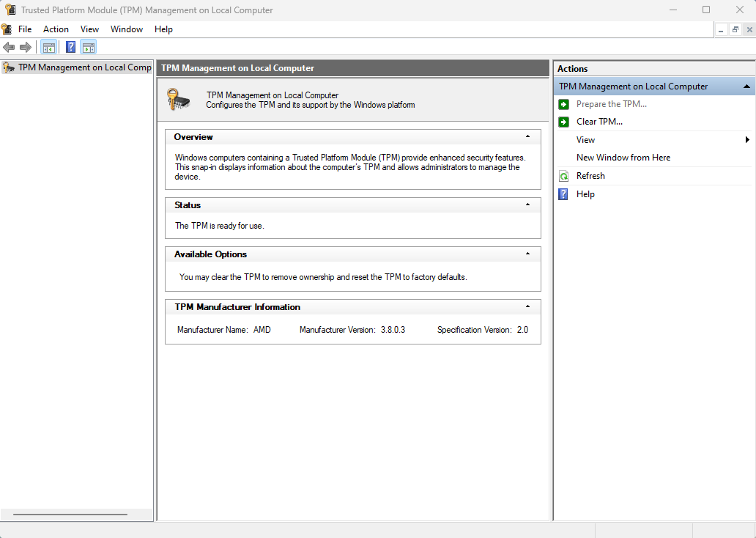Open Help via blue question toolbar icon
The height and width of the screenshot is (538, 756).
click(x=71, y=48)
